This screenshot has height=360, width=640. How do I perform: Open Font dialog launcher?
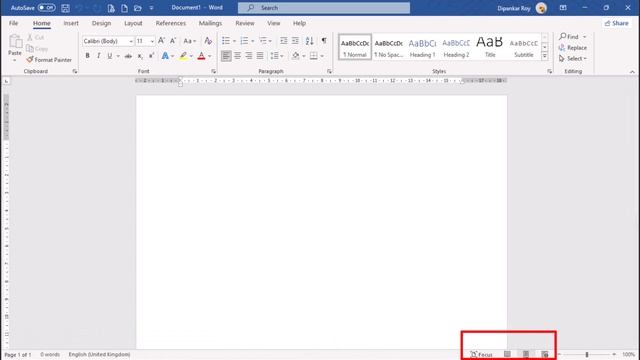coord(213,71)
